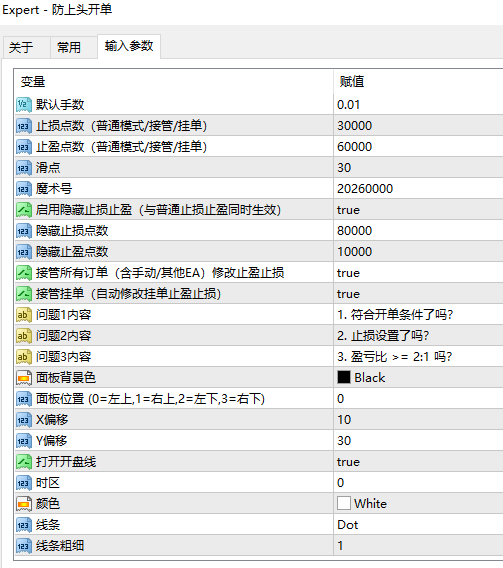Click the black color swatch for panel background
This screenshot has width=503, height=568.
coord(344,377)
